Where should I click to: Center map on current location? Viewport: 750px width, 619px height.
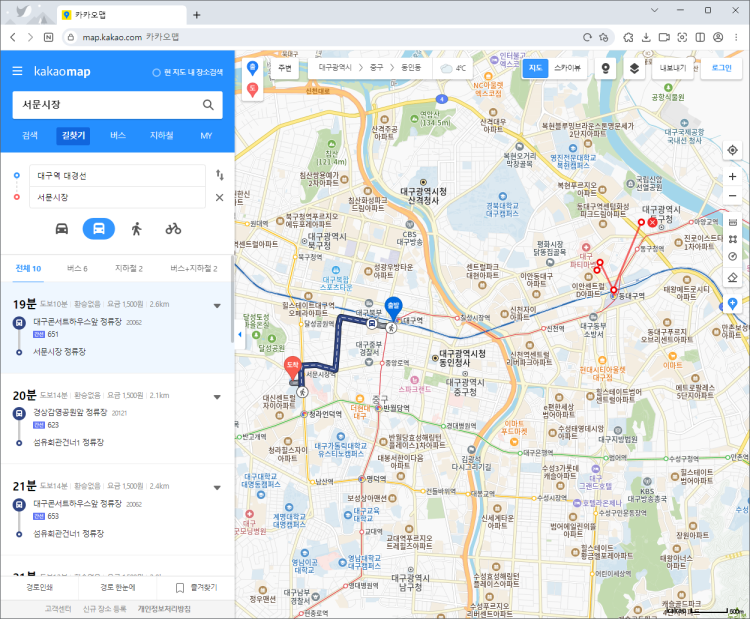(732, 150)
